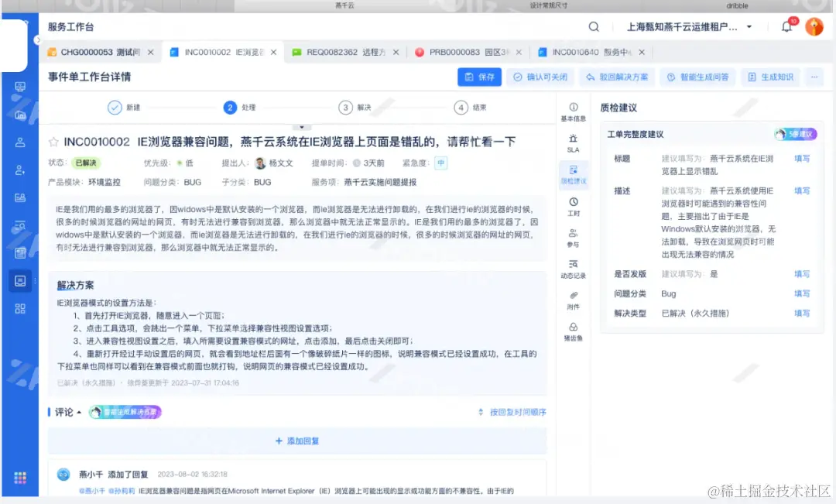Viewport: 836px width, 504px height.
Task: Click the 保存 save button
Action: coord(478,77)
